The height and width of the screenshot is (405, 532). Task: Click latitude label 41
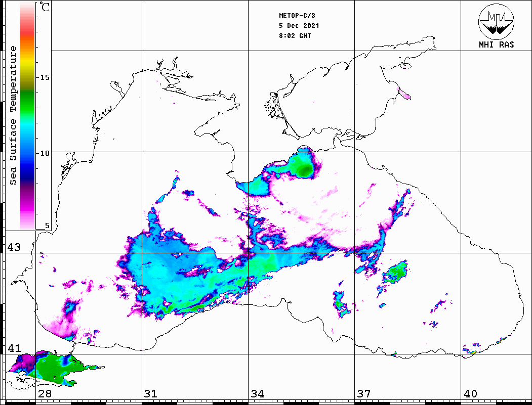(x=14, y=348)
